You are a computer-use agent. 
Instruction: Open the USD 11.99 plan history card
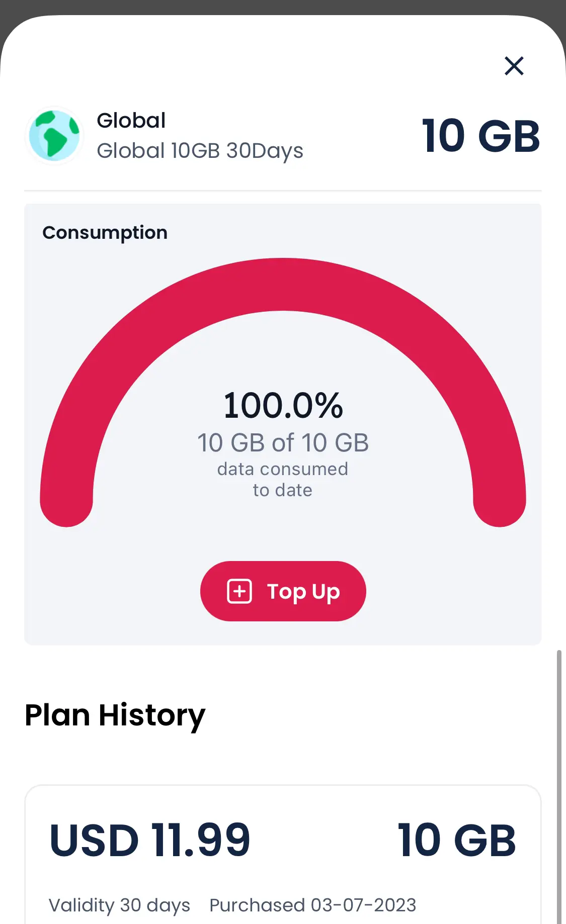(x=283, y=855)
